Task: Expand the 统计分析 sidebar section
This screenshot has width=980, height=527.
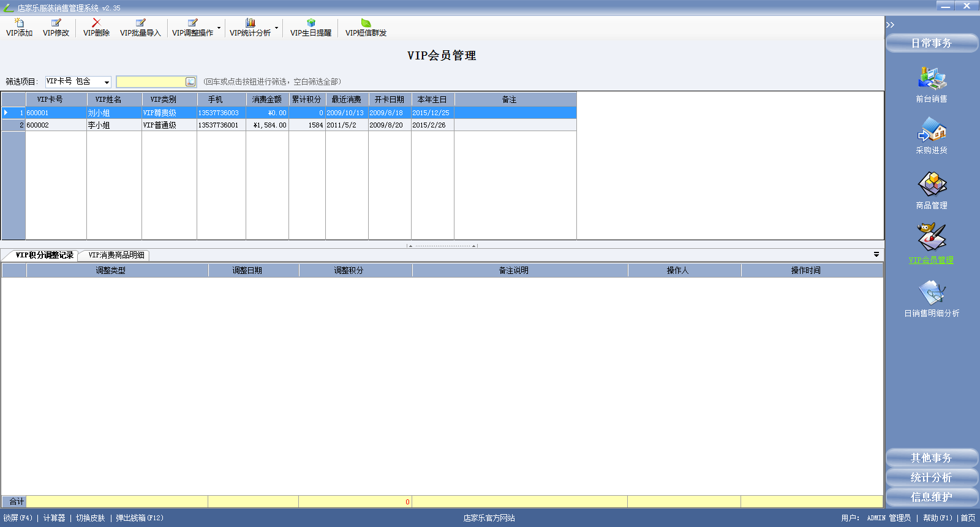Action: [932, 477]
